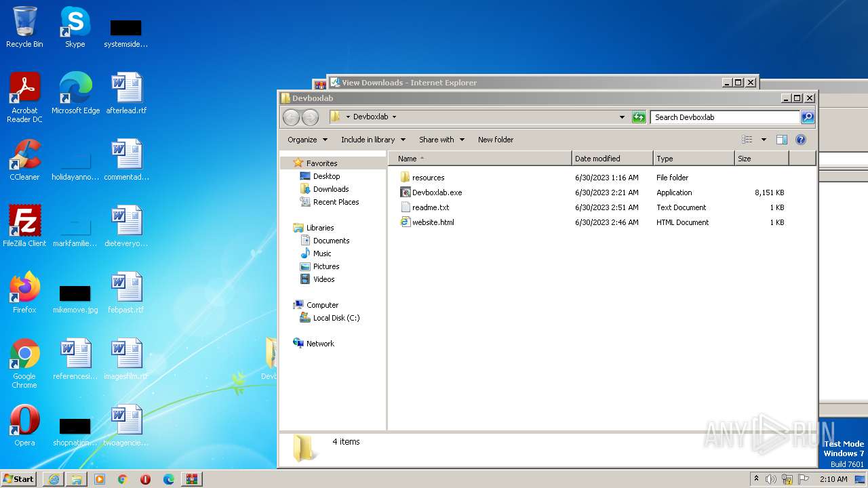Open Internet Explorer from taskbar
The height and width of the screenshot is (488, 868).
[x=54, y=479]
